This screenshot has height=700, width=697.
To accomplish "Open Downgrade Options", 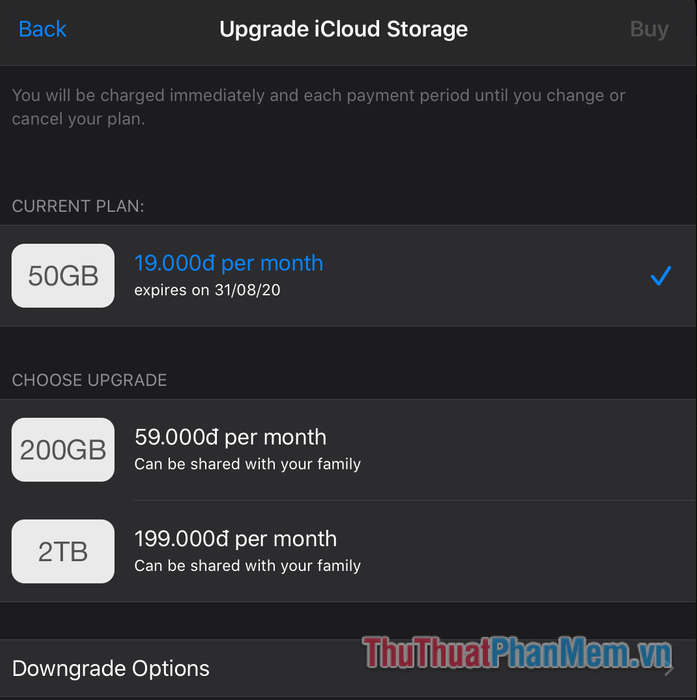I will point(111,668).
